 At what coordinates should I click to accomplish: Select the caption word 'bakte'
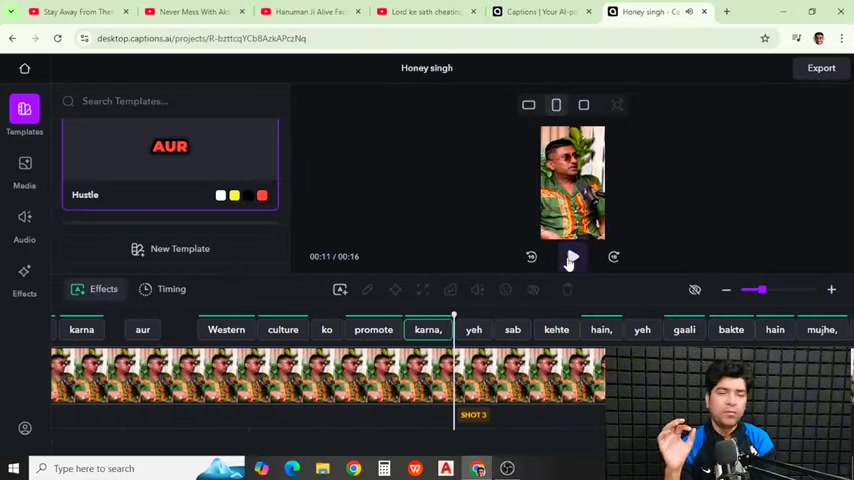click(731, 330)
